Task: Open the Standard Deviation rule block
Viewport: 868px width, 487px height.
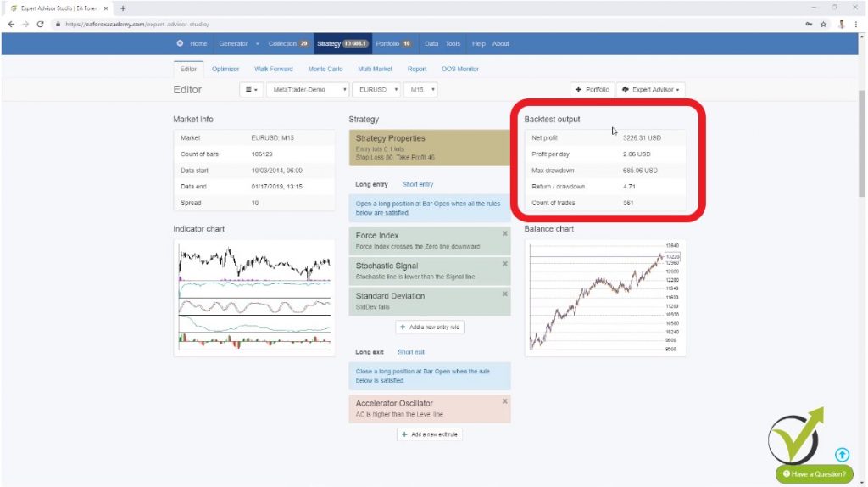Action: point(430,301)
